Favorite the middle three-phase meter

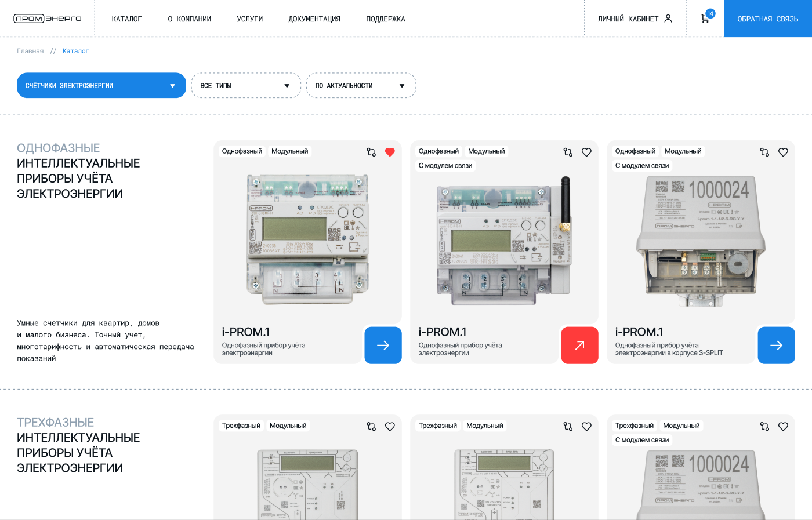(x=586, y=426)
